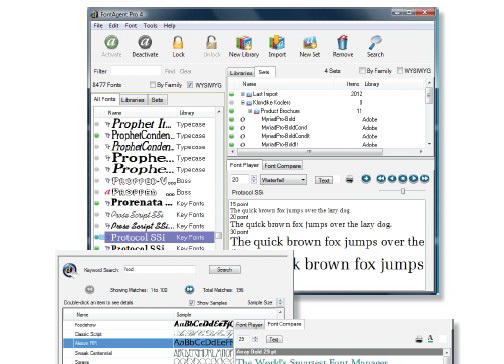This screenshot has height=364, width=504.
Task: Click the text color A icon in Font Compare
Action: 430,339
